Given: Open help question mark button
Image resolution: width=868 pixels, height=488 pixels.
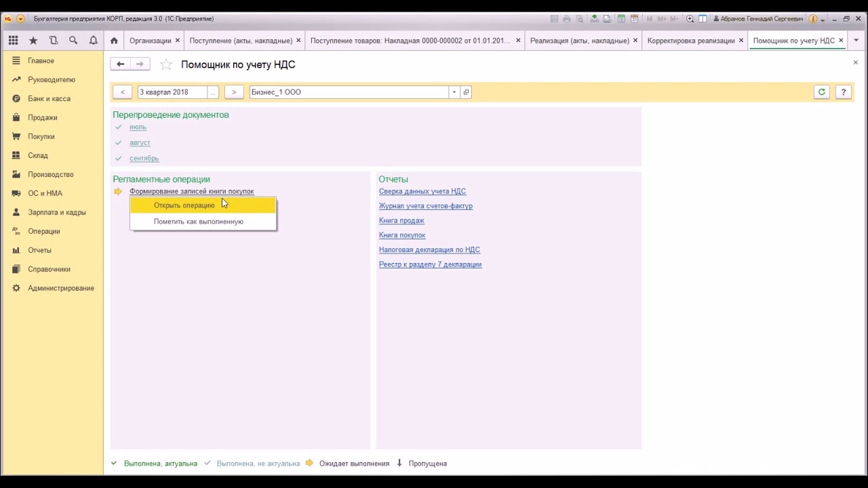Looking at the screenshot, I should coord(843,92).
